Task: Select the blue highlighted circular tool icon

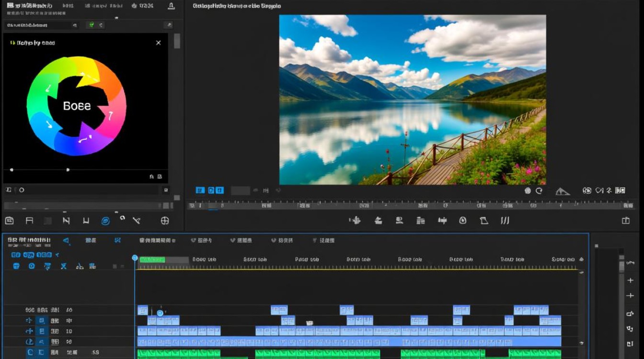Action: (x=105, y=221)
